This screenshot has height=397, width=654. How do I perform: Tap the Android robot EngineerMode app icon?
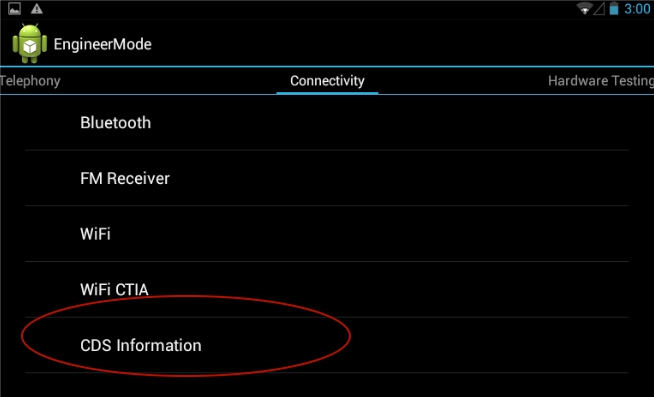point(29,44)
